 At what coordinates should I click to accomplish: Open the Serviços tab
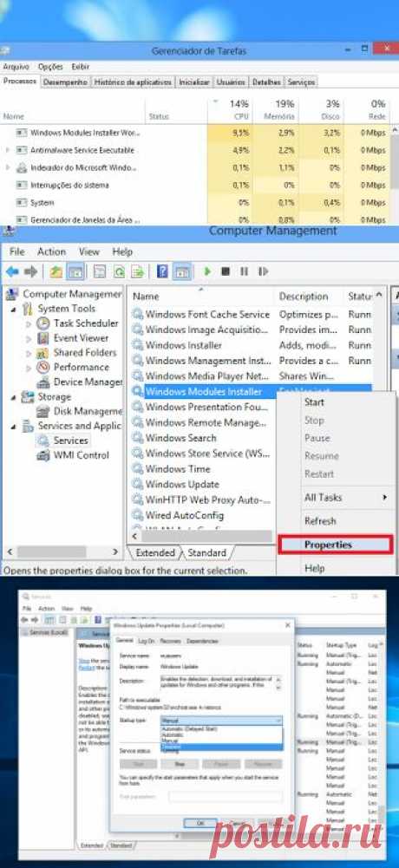pos(302,82)
